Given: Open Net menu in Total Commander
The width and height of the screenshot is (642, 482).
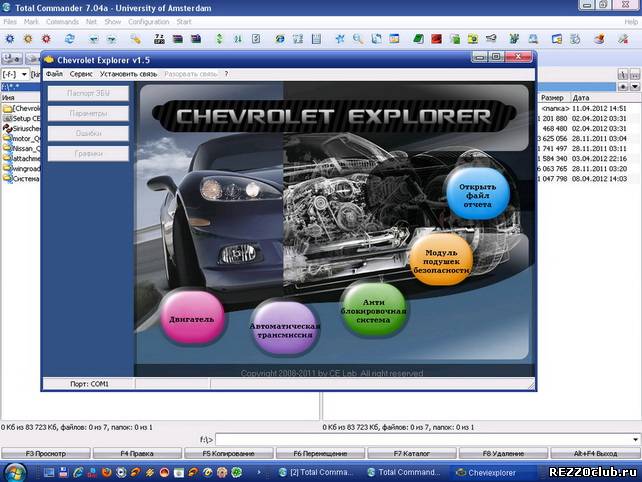Looking at the screenshot, I should [x=91, y=22].
